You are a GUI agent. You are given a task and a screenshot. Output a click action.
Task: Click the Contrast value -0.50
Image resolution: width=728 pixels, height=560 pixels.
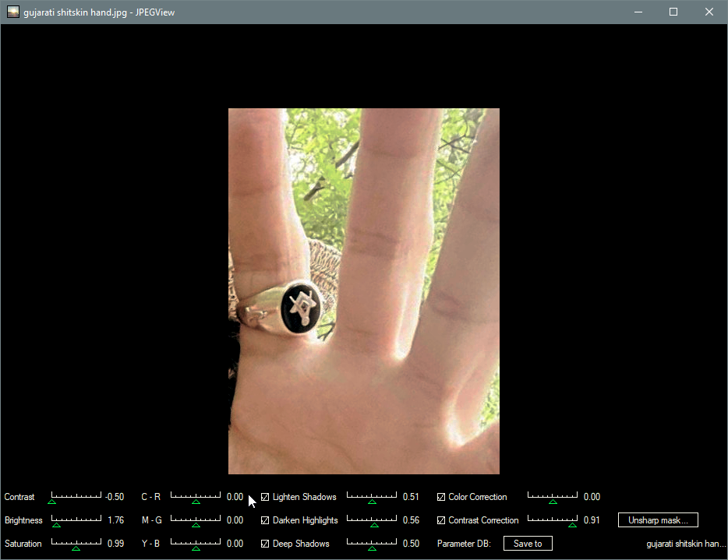[x=115, y=497]
